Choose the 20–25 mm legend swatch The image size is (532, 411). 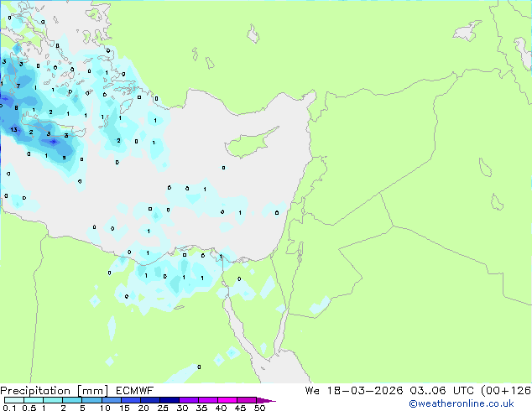(x=149, y=400)
